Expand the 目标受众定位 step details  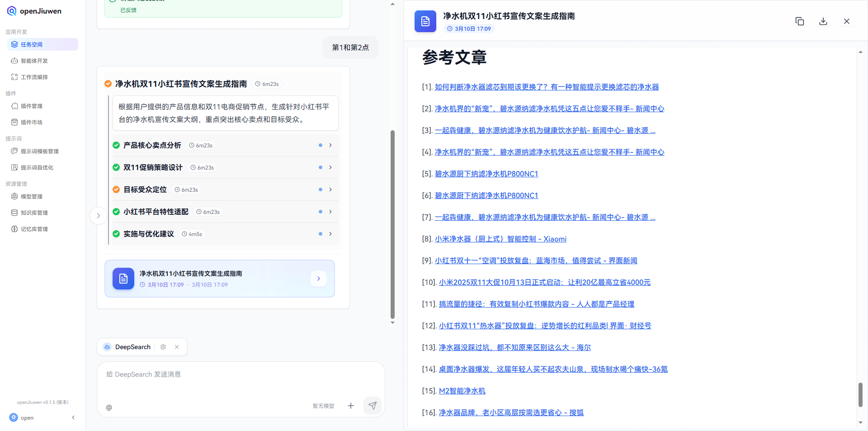330,189
